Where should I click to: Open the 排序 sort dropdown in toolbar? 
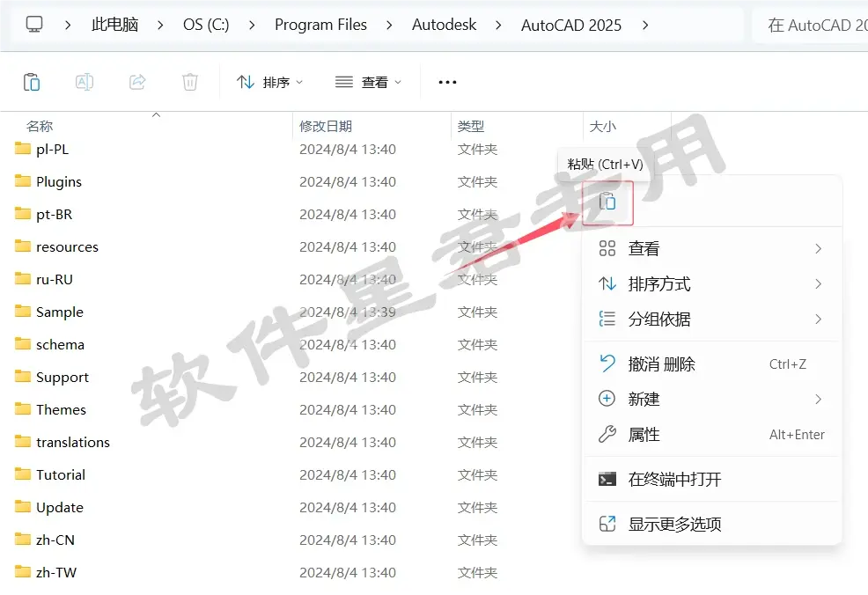click(x=269, y=82)
